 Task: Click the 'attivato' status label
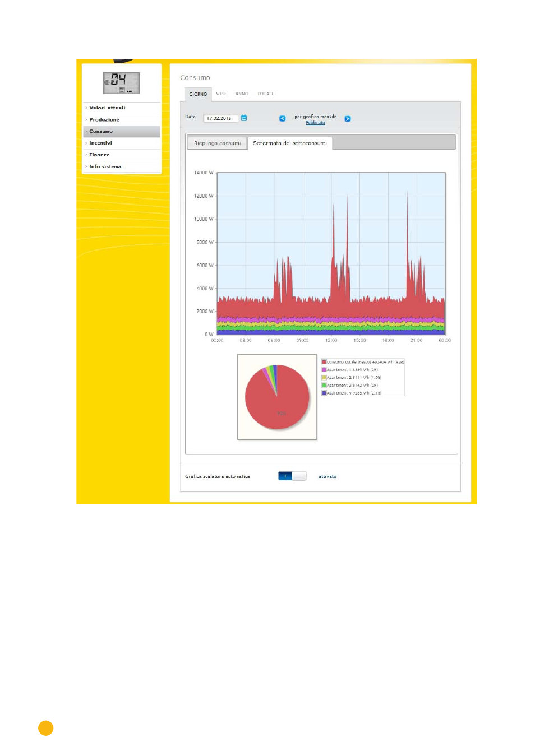328,476
